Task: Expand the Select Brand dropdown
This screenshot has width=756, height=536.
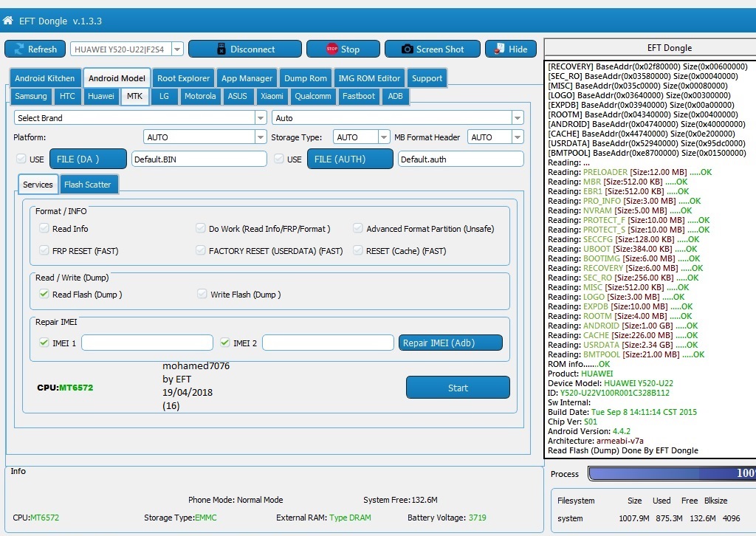Action: [261, 117]
